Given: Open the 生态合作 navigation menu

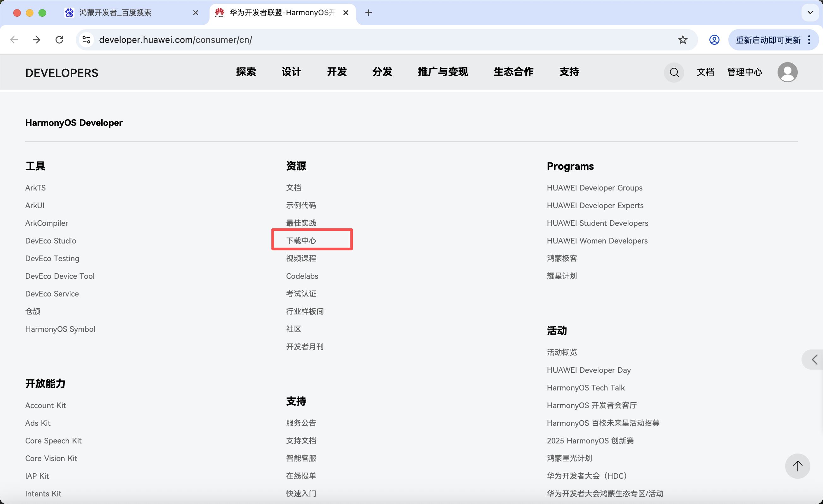Looking at the screenshot, I should [x=513, y=72].
